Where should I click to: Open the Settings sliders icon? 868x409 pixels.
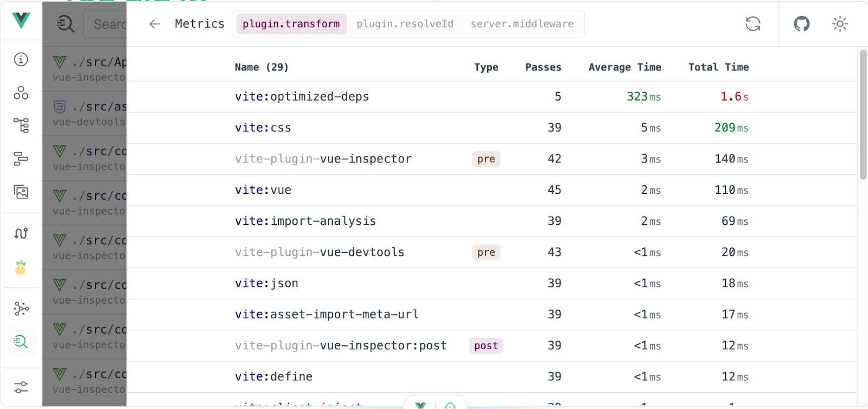[x=21, y=387]
